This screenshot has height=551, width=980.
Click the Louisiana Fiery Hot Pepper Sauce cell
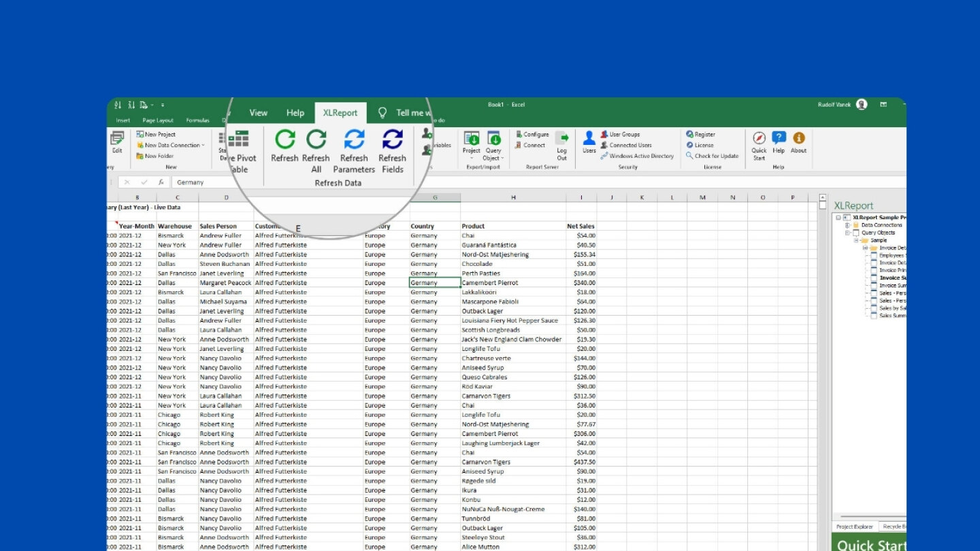pos(513,320)
